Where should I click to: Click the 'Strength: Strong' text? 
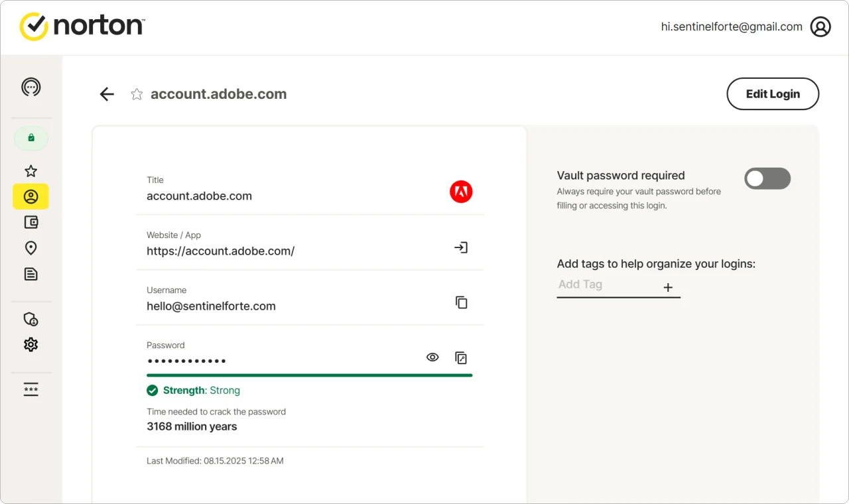pyautogui.click(x=202, y=391)
